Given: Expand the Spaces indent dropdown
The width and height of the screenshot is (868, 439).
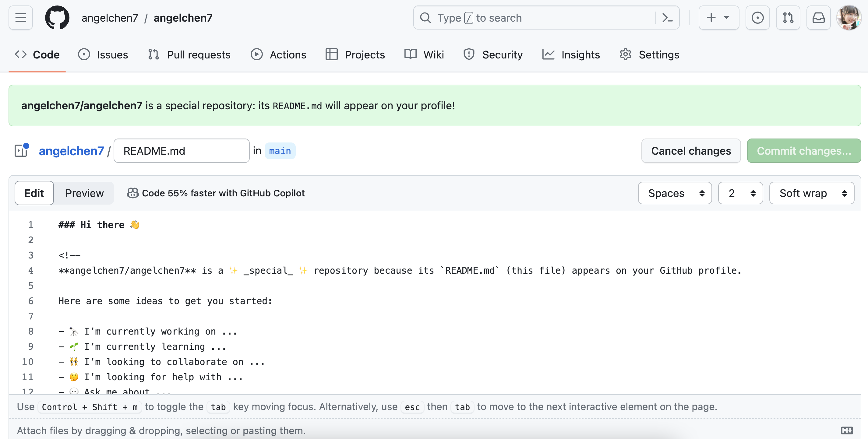Looking at the screenshot, I should (x=674, y=193).
